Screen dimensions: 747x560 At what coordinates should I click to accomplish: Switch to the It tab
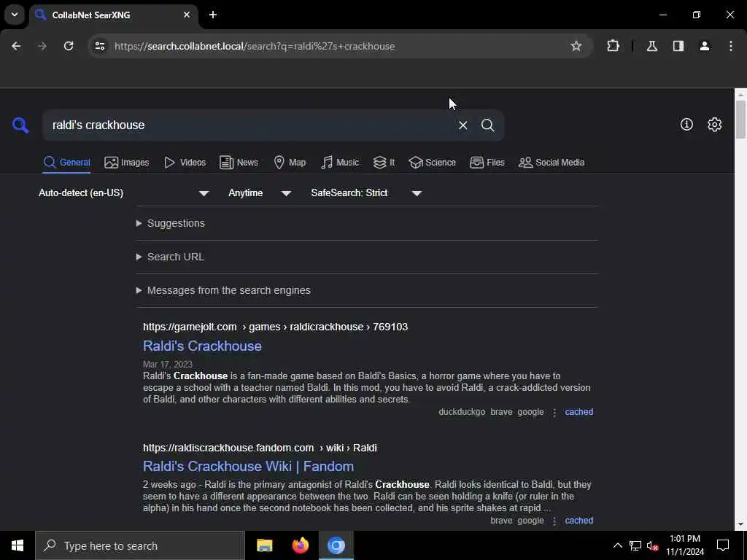coord(384,163)
